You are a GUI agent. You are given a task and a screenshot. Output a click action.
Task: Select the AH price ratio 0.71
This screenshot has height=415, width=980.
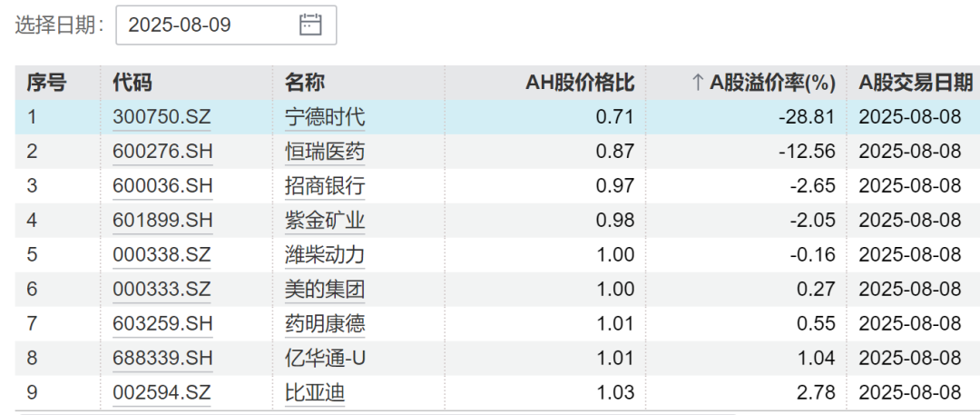[615, 117]
